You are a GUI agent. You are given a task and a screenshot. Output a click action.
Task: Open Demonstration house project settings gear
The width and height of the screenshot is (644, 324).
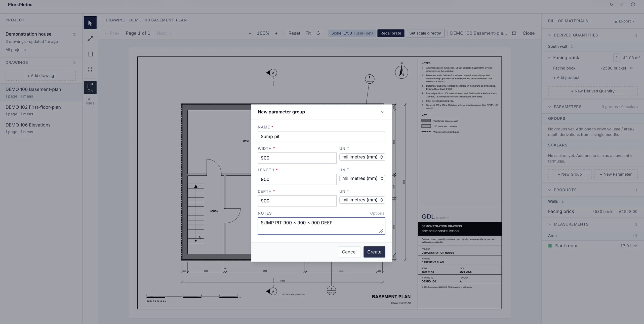pyautogui.click(x=74, y=34)
